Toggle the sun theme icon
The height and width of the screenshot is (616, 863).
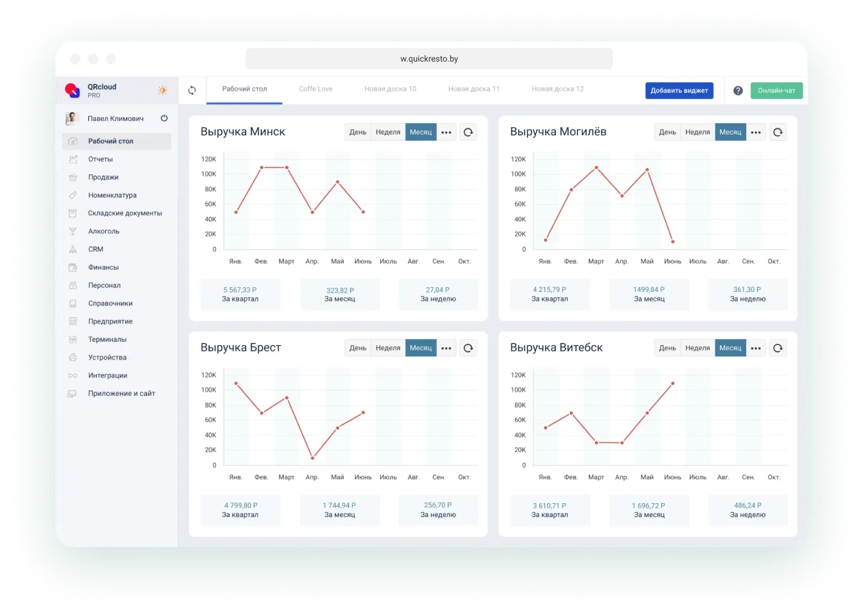point(163,90)
